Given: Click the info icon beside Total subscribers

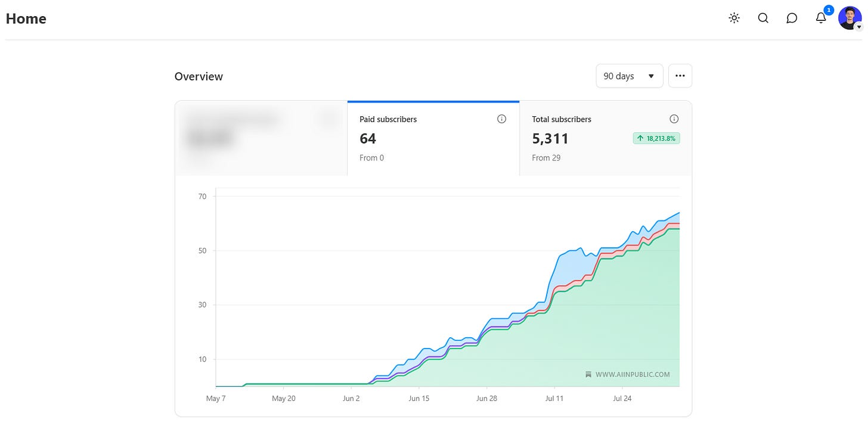Looking at the screenshot, I should [x=674, y=119].
